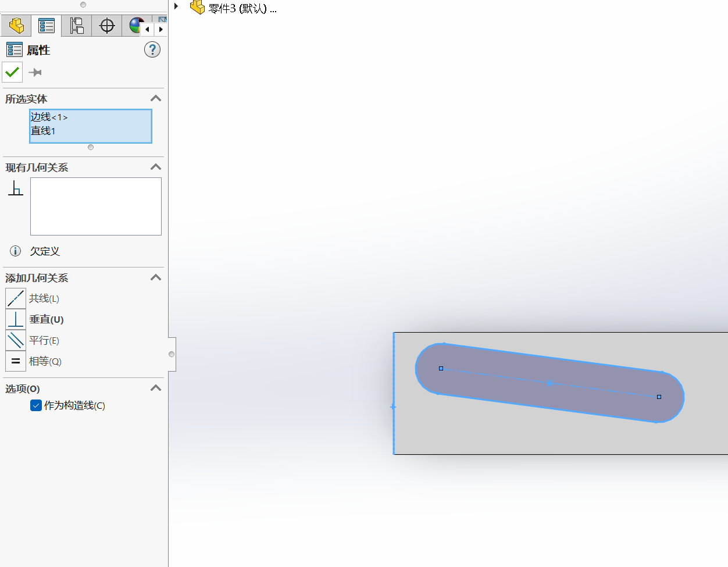The image size is (728, 567).
Task: Collapse the 现有几何关系 section
Action: 155,167
